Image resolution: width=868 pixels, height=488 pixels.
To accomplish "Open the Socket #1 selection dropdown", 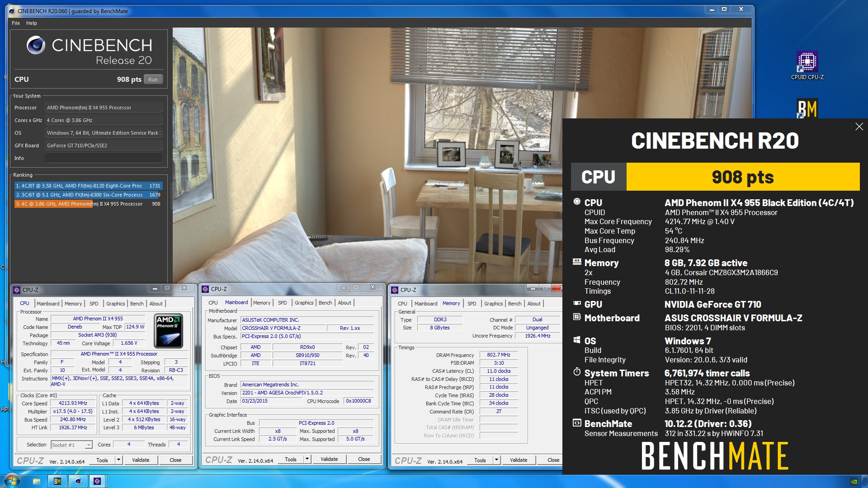I will point(72,445).
